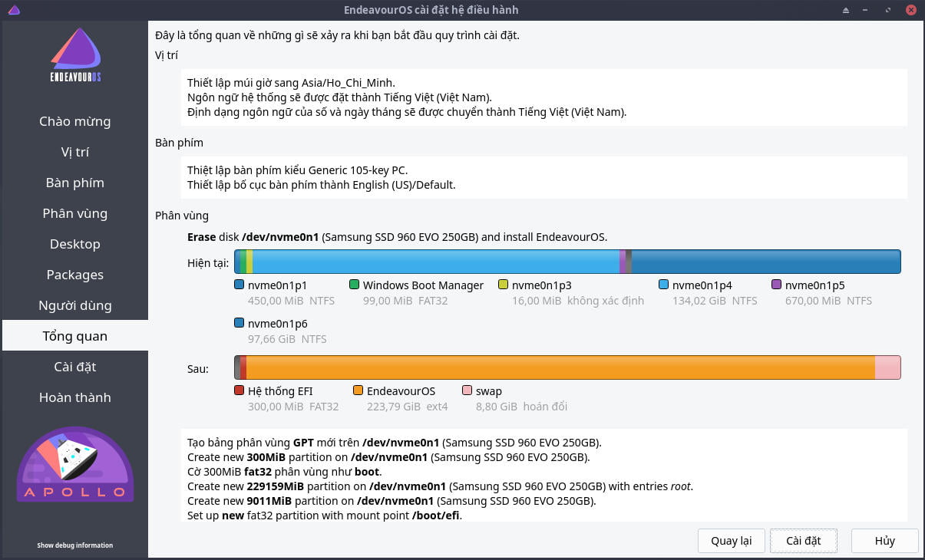Click the EndeavourOS logo in sidebar

pyautogui.click(x=75, y=55)
